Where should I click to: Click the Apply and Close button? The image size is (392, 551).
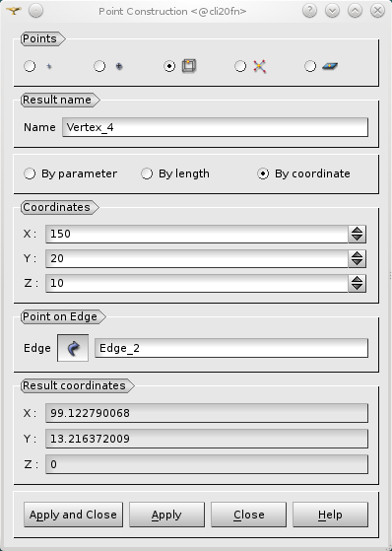click(74, 515)
